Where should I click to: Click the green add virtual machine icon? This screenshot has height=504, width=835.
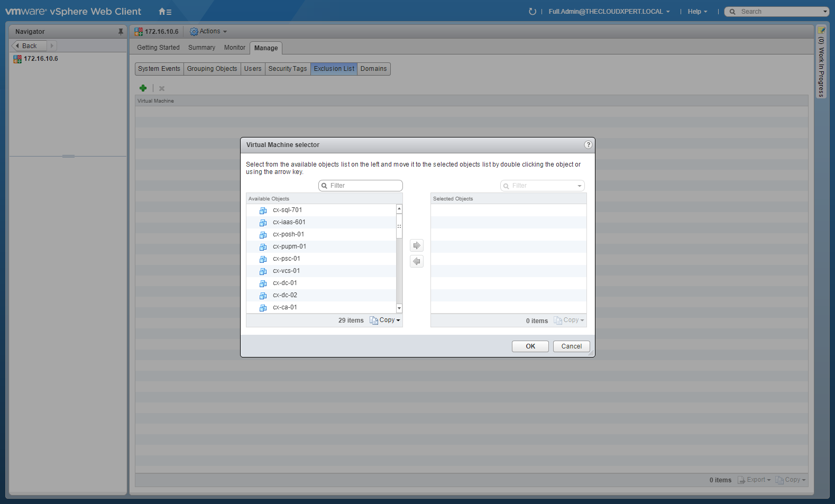click(x=143, y=88)
